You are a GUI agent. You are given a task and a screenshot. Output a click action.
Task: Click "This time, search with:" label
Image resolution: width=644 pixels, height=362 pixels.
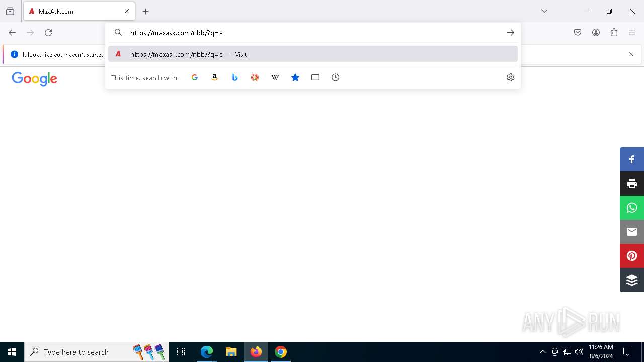145,78
